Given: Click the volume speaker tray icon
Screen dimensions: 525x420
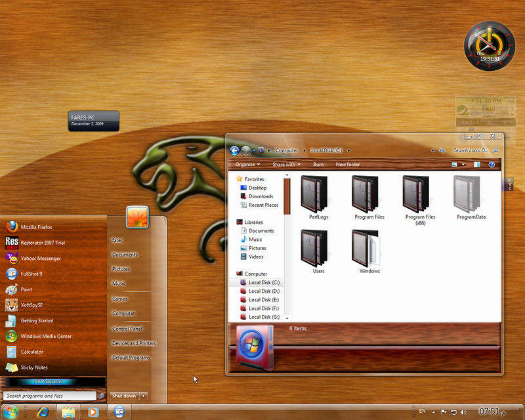Looking at the screenshot, I should coord(463,412).
